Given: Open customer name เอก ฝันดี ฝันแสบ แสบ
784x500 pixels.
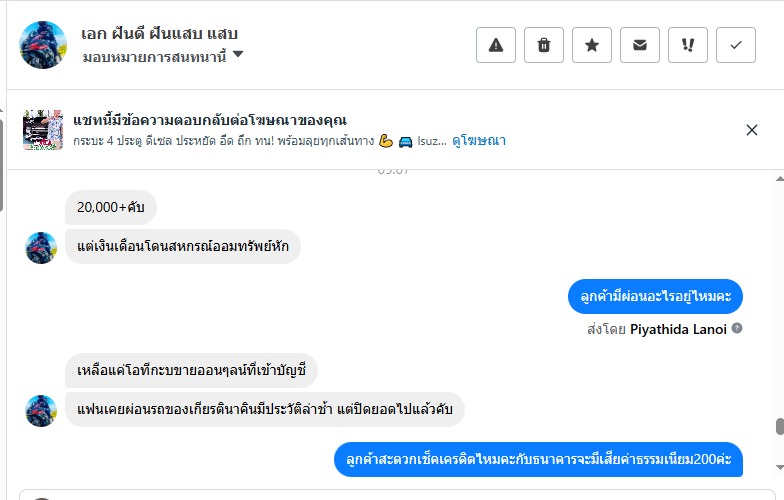Looking at the screenshot, I should pyautogui.click(x=160, y=34).
